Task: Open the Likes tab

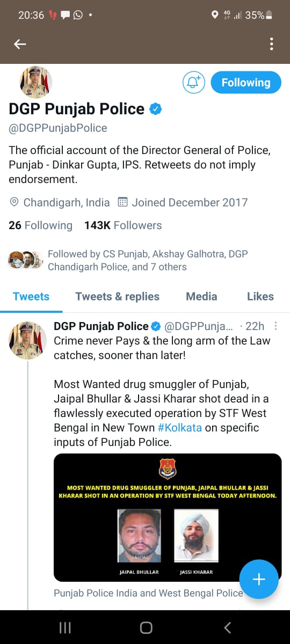Action: [260, 296]
